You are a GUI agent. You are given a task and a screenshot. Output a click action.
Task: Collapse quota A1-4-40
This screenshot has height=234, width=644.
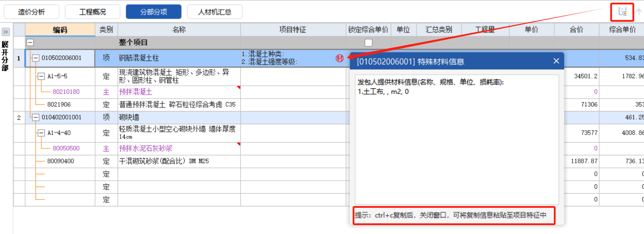pos(42,132)
